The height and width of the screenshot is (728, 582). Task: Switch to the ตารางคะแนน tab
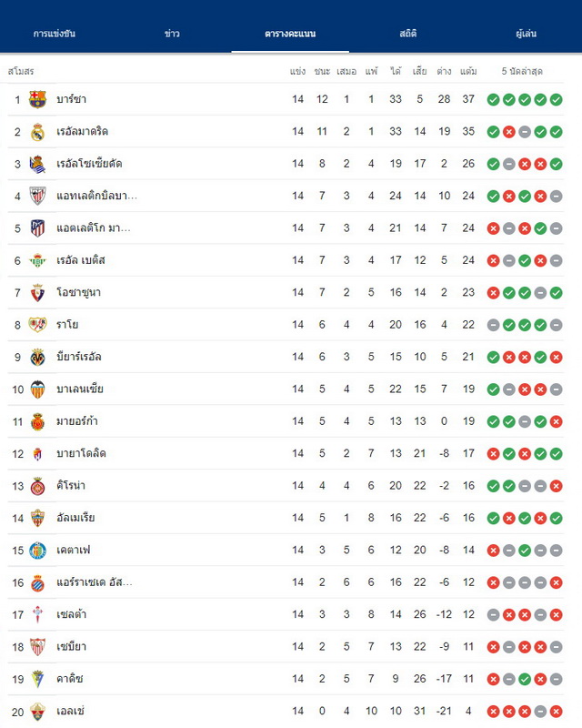click(x=290, y=34)
